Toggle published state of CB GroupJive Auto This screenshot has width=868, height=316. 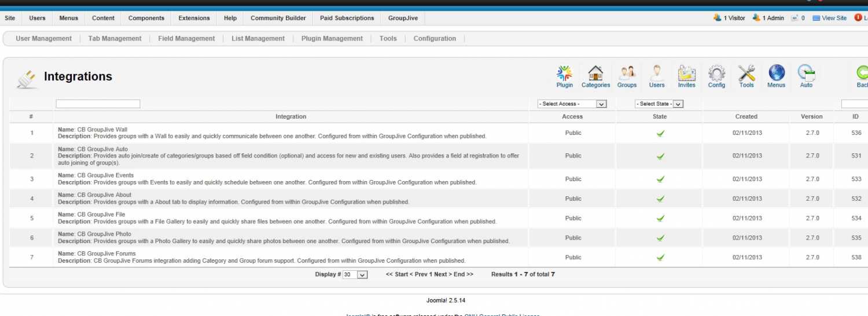[x=660, y=156]
